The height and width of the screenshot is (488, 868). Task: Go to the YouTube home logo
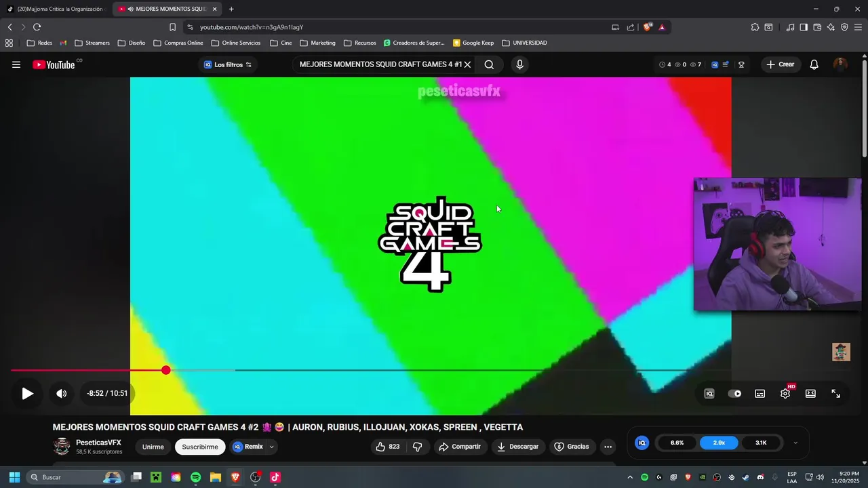[x=54, y=64]
